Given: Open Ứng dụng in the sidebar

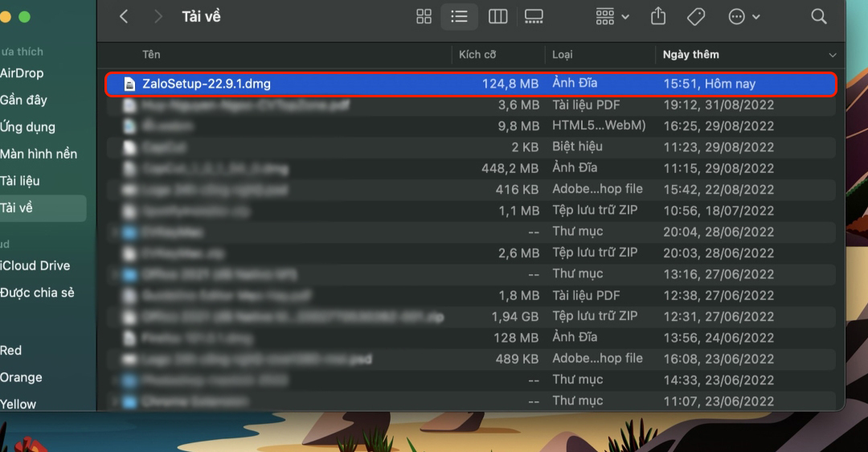Looking at the screenshot, I should (27, 127).
